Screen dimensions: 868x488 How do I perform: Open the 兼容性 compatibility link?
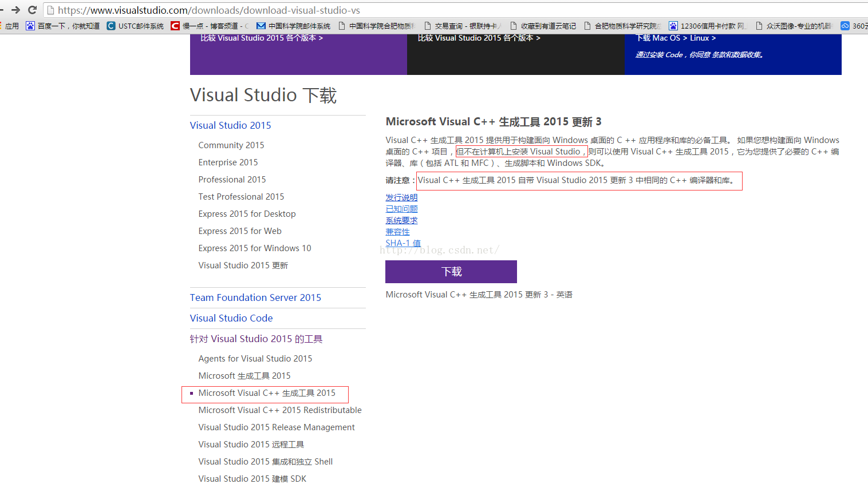397,232
